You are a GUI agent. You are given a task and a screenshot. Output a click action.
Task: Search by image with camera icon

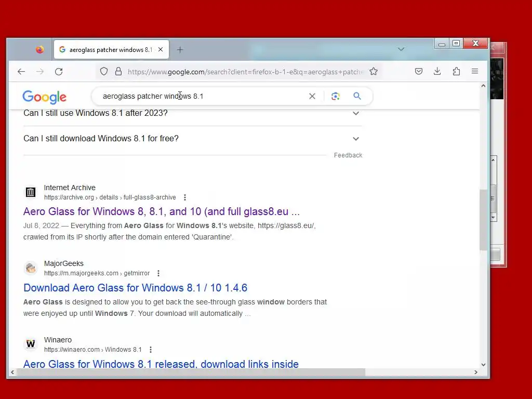click(x=336, y=96)
